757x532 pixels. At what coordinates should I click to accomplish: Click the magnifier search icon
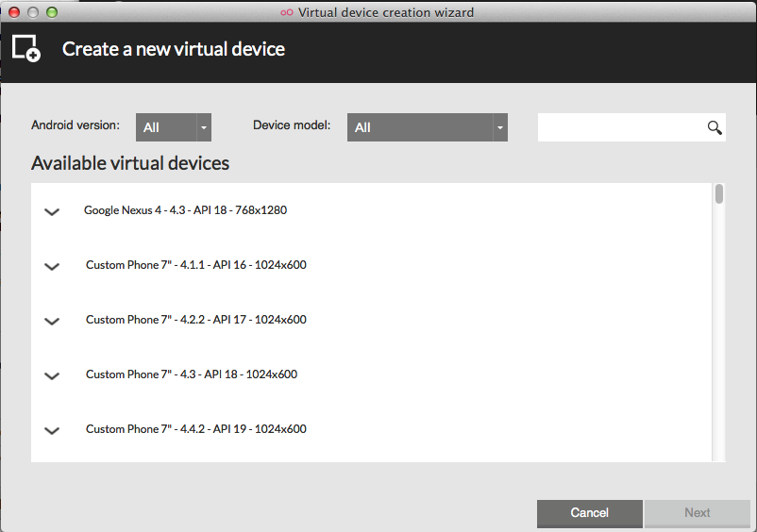[715, 127]
